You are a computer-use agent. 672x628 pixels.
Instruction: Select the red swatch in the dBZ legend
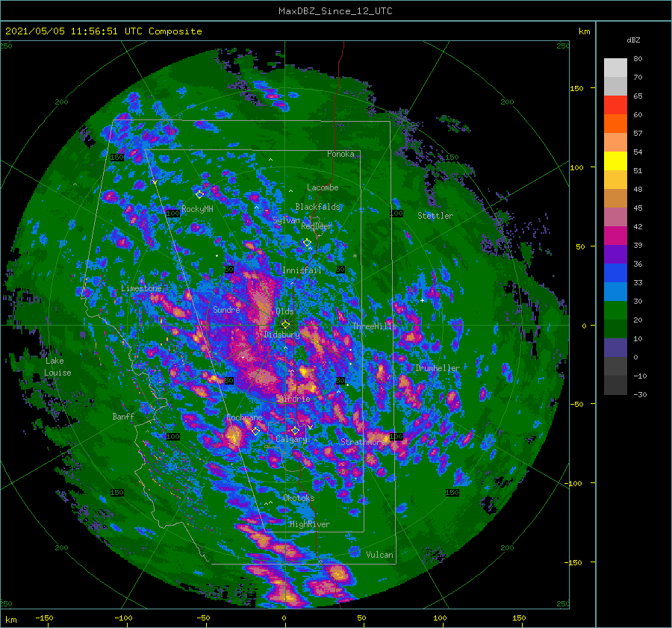tap(615, 105)
